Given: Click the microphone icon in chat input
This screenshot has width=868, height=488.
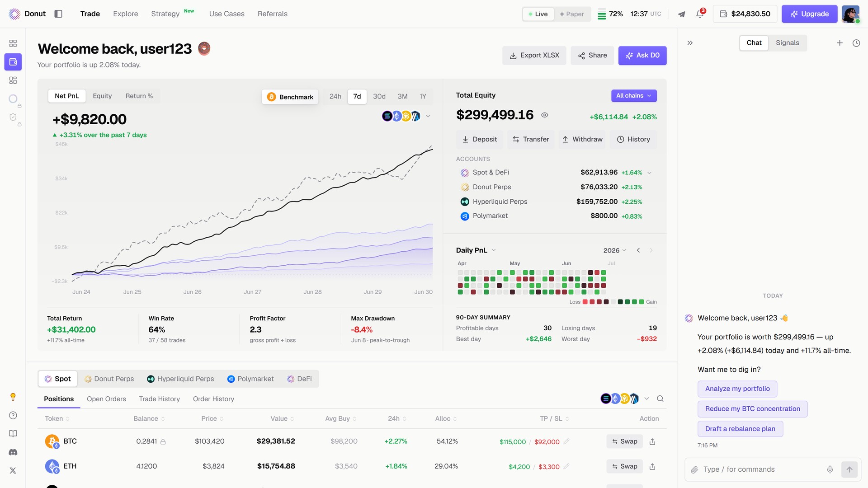Looking at the screenshot, I should [x=830, y=469].
